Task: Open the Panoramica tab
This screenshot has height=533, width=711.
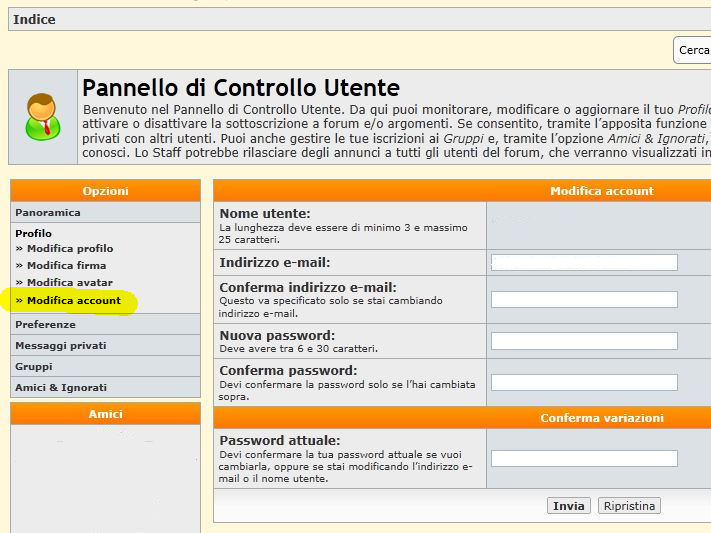Action: point(48,213)
